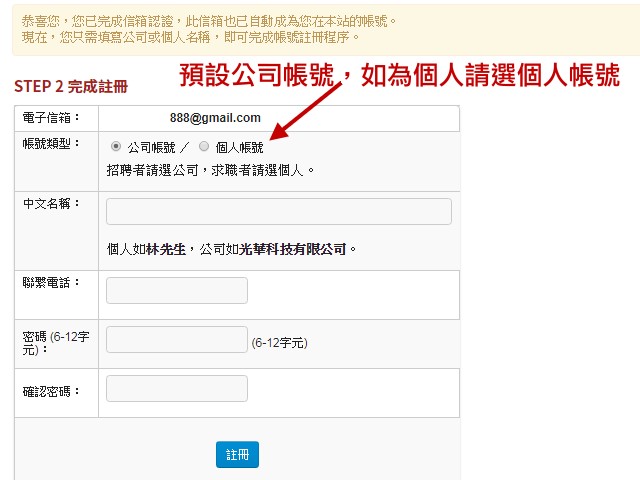The height and width of the screenshot is (480, 640).
Task: Click the 中文名稱 text input field
Action: point(278,211)
